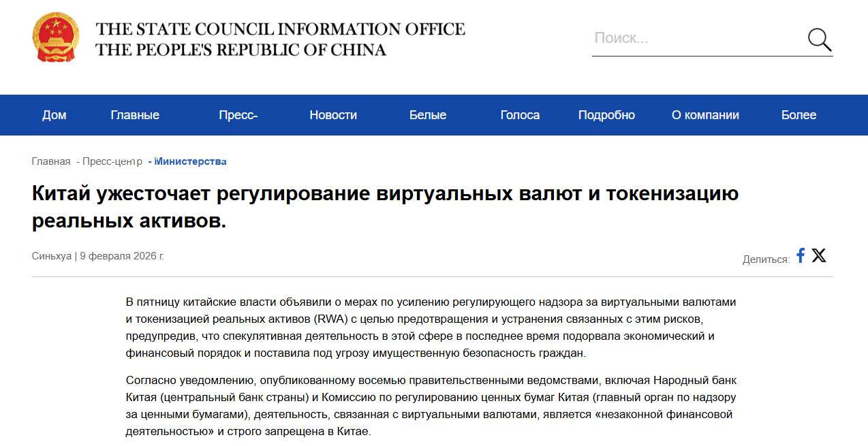868x446 pixels.
Task: Click the Делиться label
Action: (x=766, y=259)
